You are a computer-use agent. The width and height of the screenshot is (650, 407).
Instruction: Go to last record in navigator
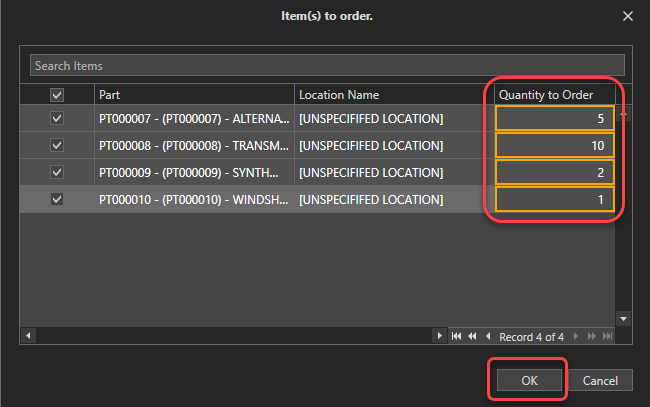tap(606, 336)
